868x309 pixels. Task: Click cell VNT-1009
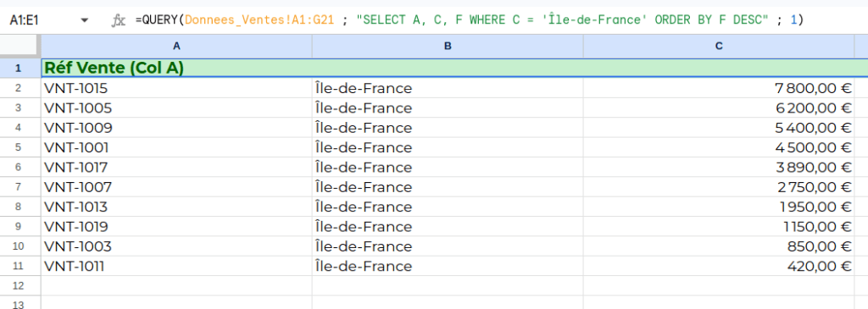click(176, 128)
